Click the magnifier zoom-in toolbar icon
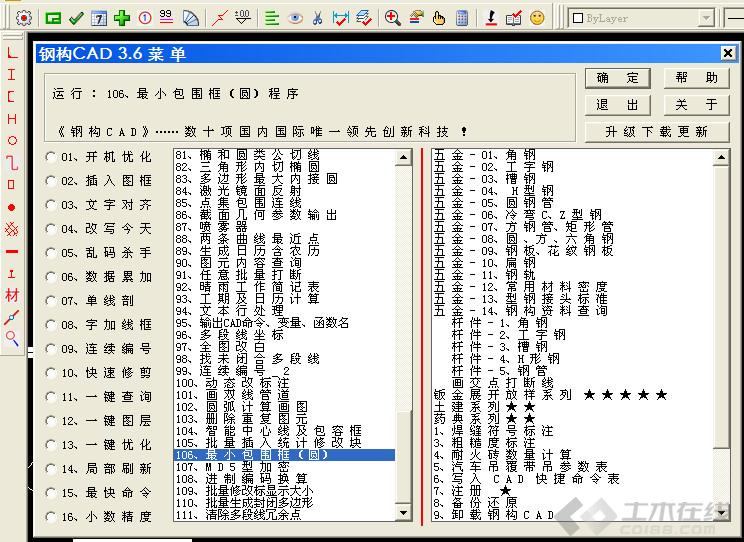Screen dimensions: 744x542 [392, 18]
